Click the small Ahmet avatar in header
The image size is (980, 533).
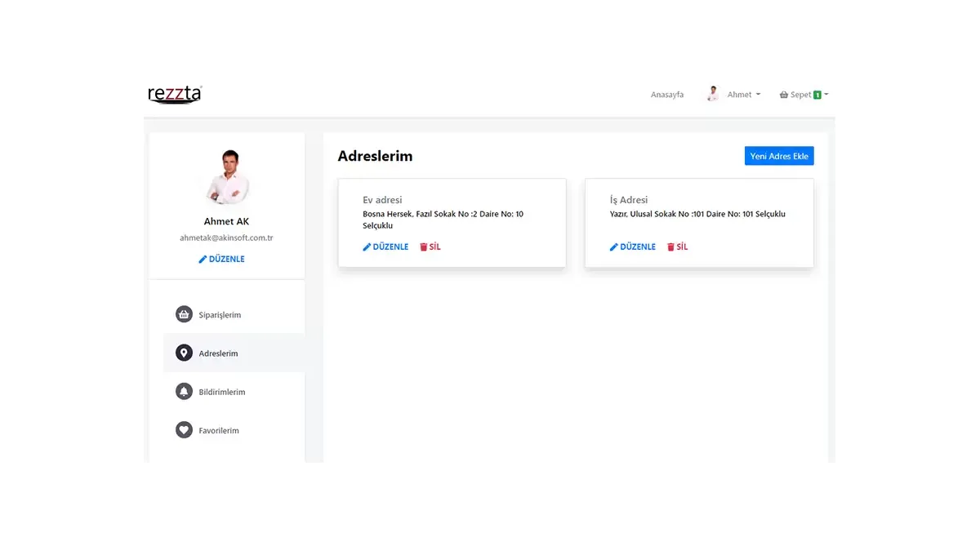[713, 94]
